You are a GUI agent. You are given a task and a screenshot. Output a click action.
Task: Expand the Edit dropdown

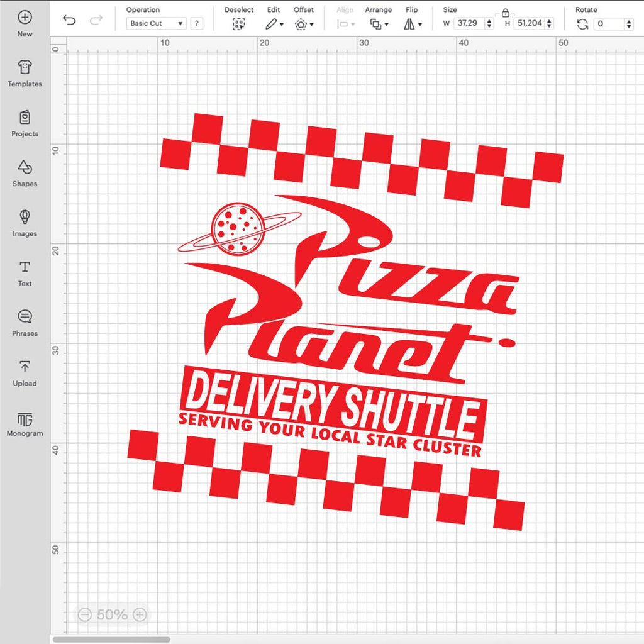coord(274,24)
